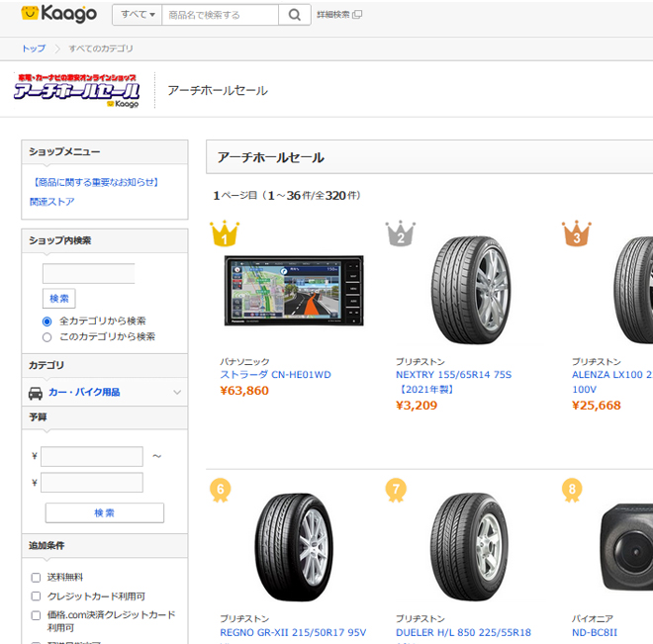This screenshot has height=644, width=653.
Task: Open the Panasonic ストラーダ navigation thumbnail
Action: pos(294,291)
